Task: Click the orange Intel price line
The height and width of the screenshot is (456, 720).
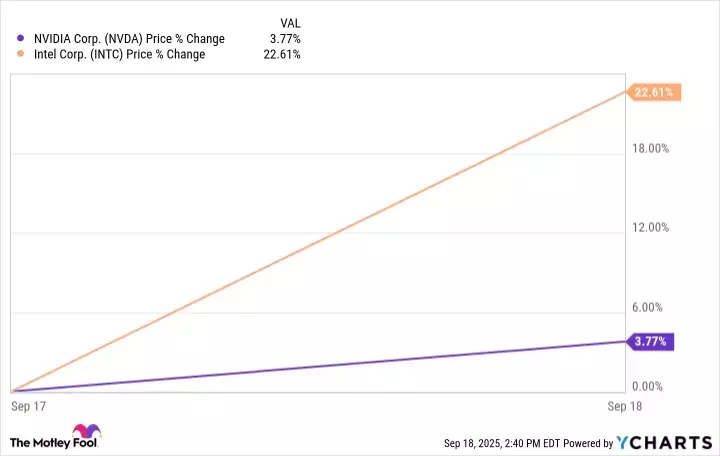Action: click(318, 241)
